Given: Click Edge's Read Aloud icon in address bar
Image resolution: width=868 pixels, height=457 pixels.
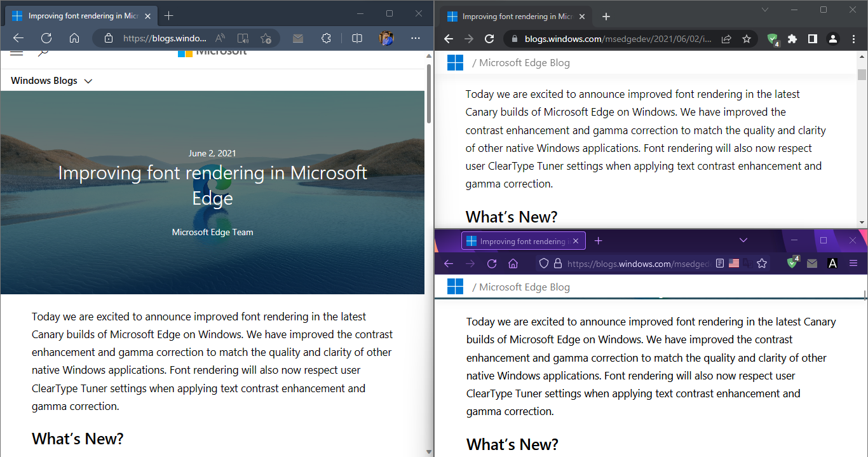Looking at the screenshot, I should pos(220,38).
